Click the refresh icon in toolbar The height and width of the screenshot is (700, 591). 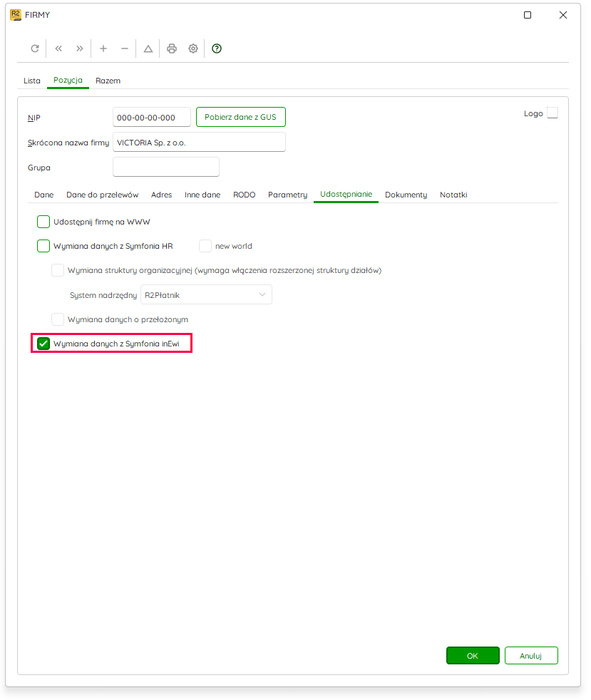[x=35, y=48]
